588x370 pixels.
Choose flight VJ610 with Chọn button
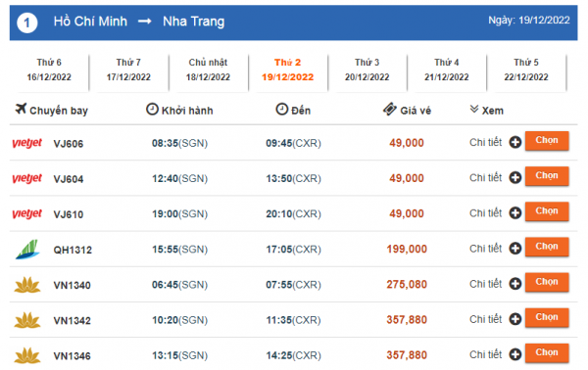547,211
